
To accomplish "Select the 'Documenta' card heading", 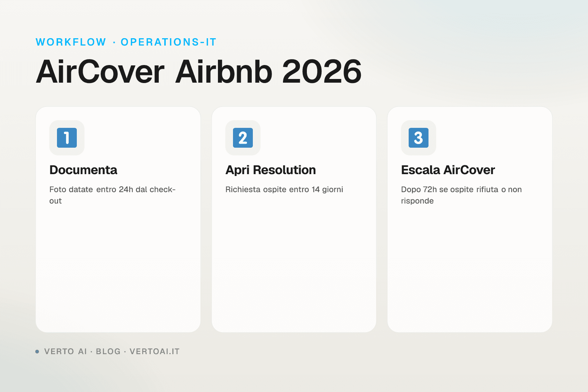I will (83, 170).
